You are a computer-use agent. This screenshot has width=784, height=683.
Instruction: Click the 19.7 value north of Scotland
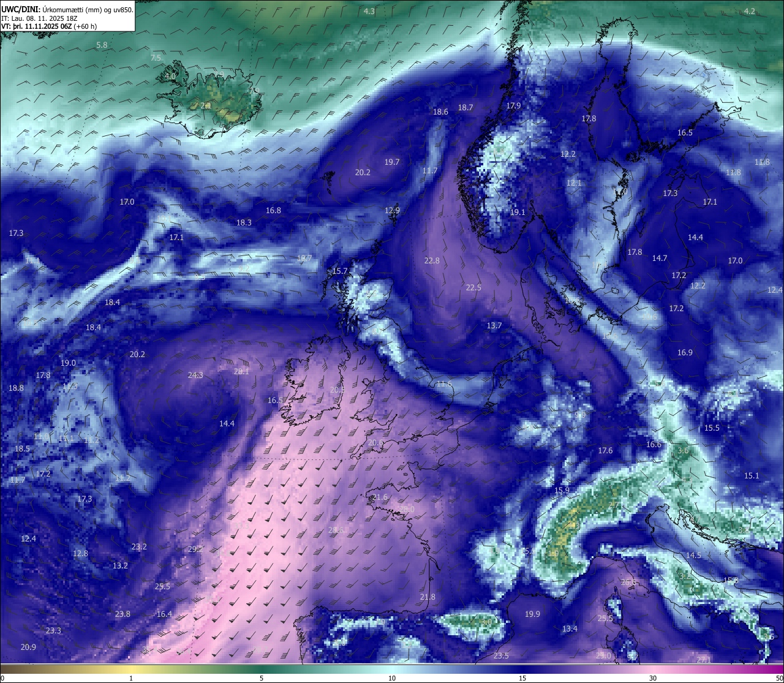pyautogui.click(x=392, y=162)
